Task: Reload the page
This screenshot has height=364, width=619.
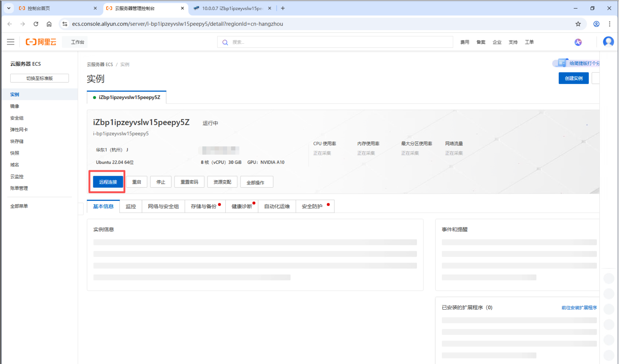Action: click(36, 24)
